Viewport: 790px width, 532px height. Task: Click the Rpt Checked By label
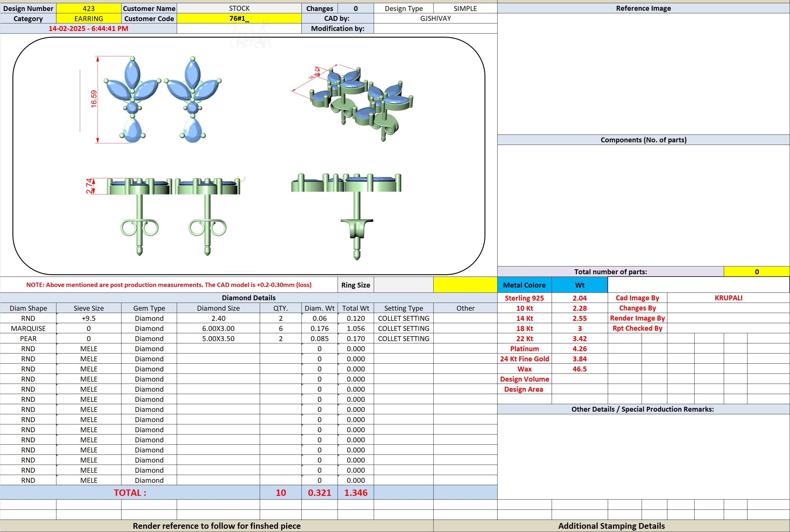637,328
